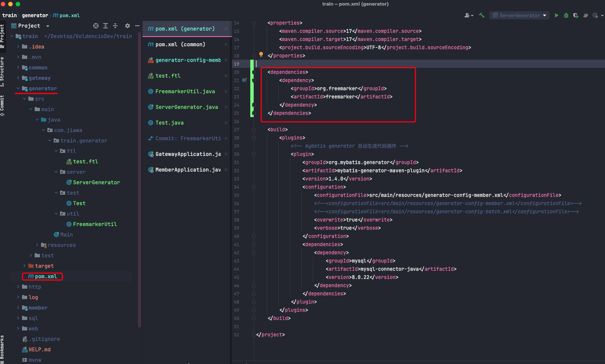605x364 pixels.
Task: Collapse the generator module folder
Action: click(18, 88)
